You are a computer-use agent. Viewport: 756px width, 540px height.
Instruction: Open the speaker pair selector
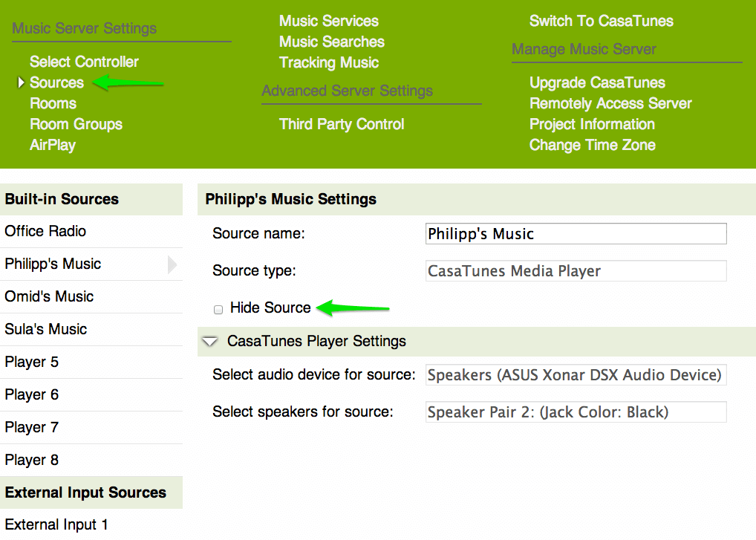(576, 411)
